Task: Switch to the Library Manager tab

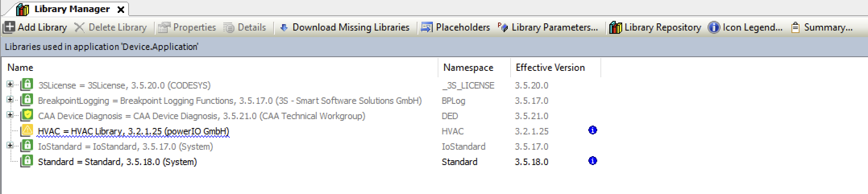Action: pyautogui.click(x=72, y=9)
